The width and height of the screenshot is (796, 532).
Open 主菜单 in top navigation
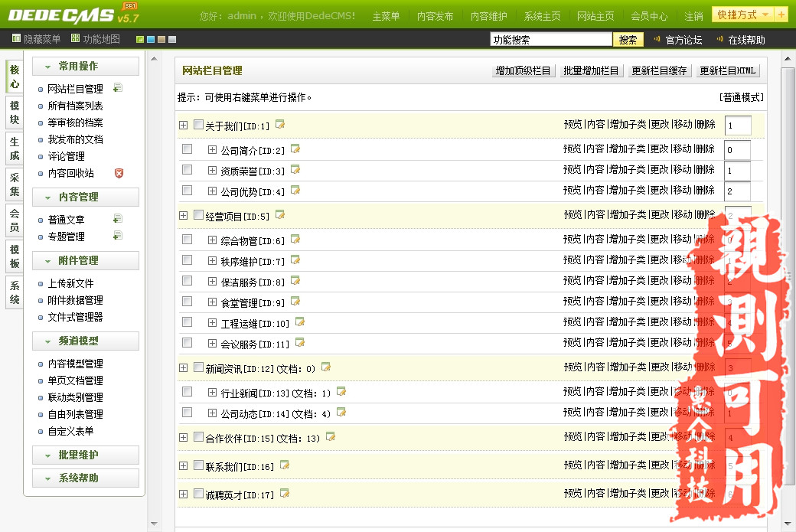(386, 16)
